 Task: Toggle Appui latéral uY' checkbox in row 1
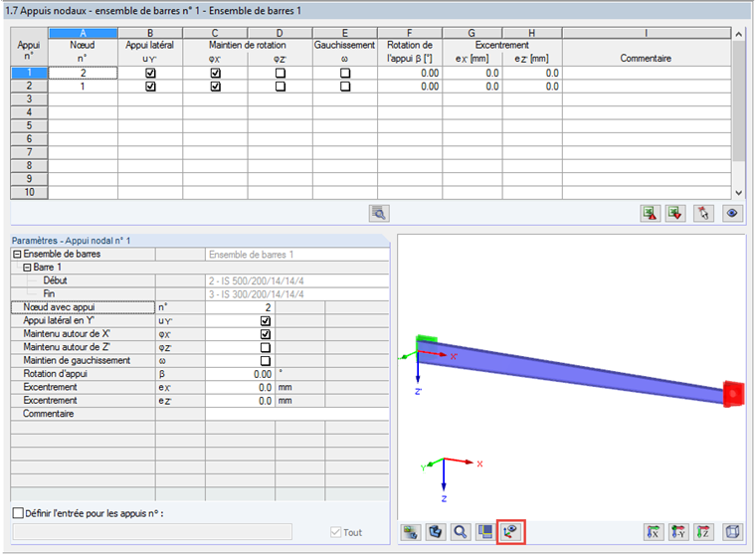click(150, 73)
